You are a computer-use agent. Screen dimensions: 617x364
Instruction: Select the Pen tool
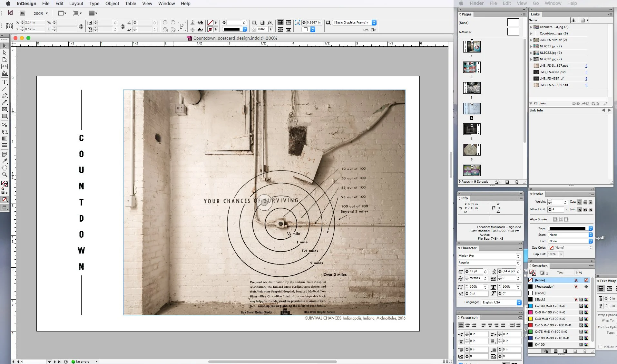(5, 96)
